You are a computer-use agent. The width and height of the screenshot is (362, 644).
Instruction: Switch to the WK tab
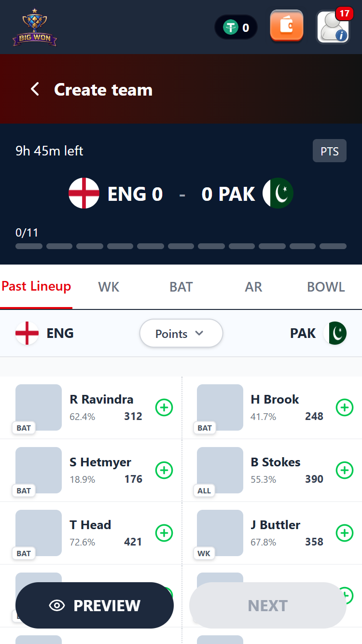pos(109,287)
